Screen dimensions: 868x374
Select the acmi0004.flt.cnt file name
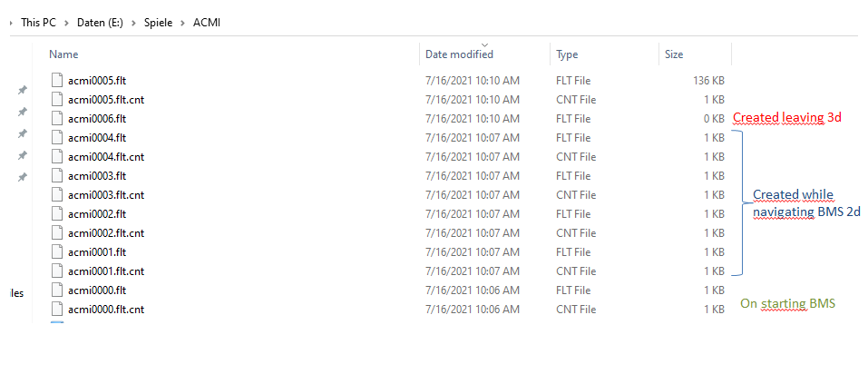(x=106, y=157)
